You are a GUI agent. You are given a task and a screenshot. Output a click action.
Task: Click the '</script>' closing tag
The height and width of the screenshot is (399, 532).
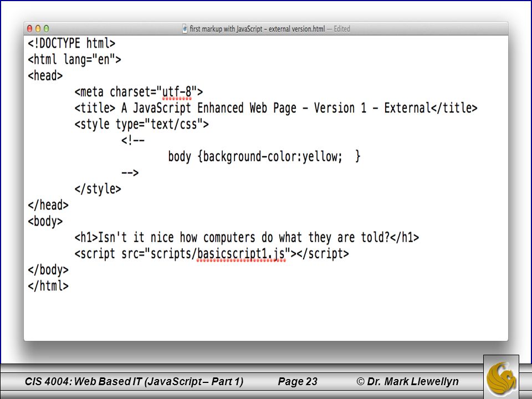[x=323, y=254]
